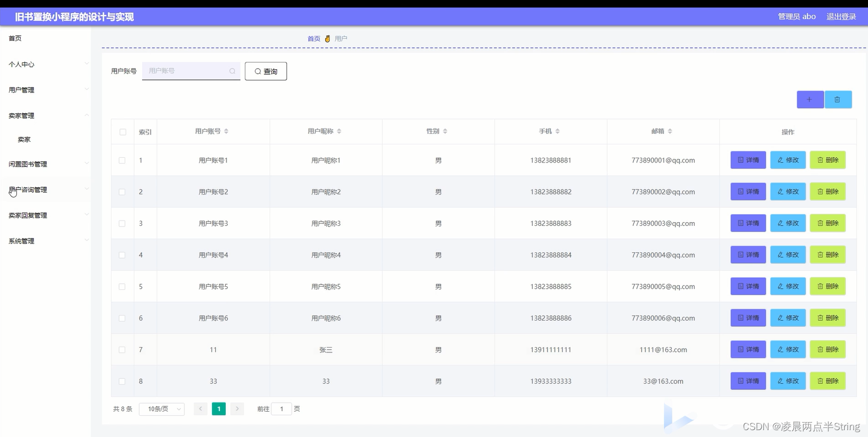868x437 pixels.
Task: Click the 索引 column header
Action: point(145,132)
